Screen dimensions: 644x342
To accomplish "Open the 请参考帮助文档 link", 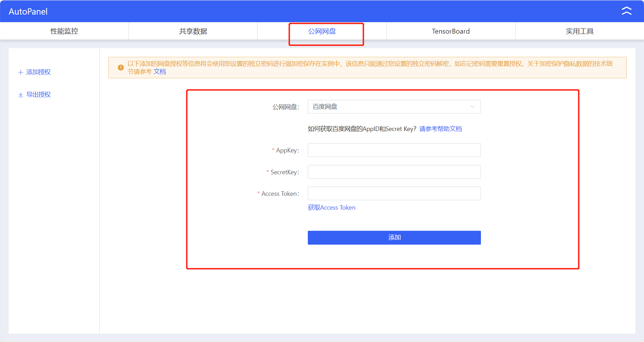I will (440, 129).
